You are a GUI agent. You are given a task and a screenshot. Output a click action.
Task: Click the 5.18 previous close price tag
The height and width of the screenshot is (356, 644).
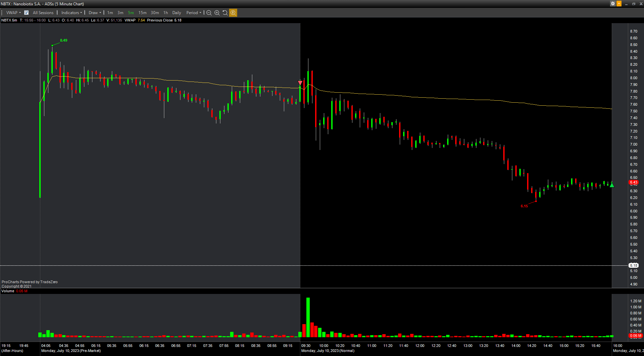[634, 265]
